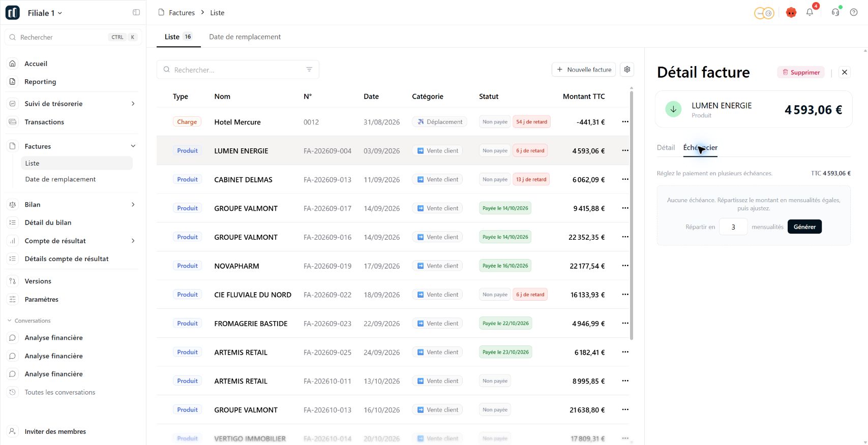Open row actions for CABINET DELMAS

(625, 179)
